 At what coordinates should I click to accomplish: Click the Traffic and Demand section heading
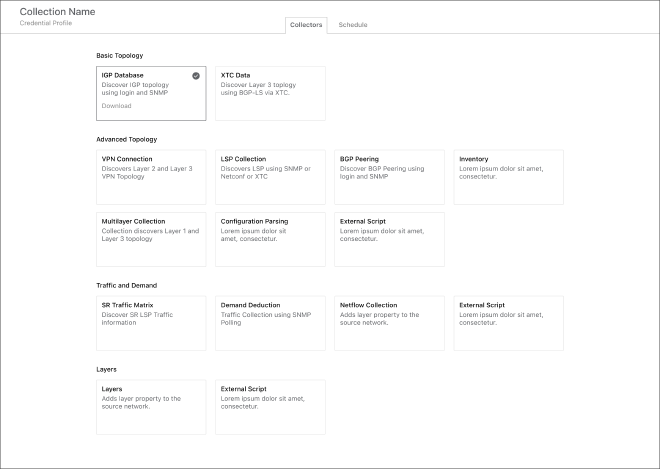[x=126, y=285]
